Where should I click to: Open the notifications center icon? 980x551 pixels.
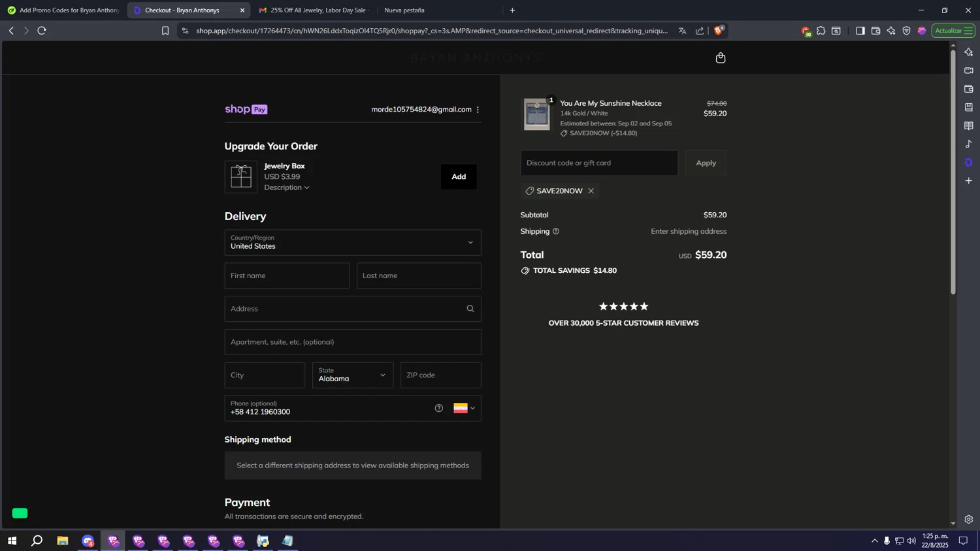coord(963,541)
